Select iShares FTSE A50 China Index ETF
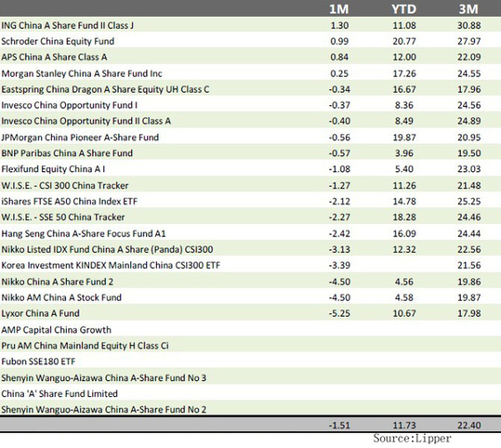This screenshot has width=501, height=448. click(69, 202)
